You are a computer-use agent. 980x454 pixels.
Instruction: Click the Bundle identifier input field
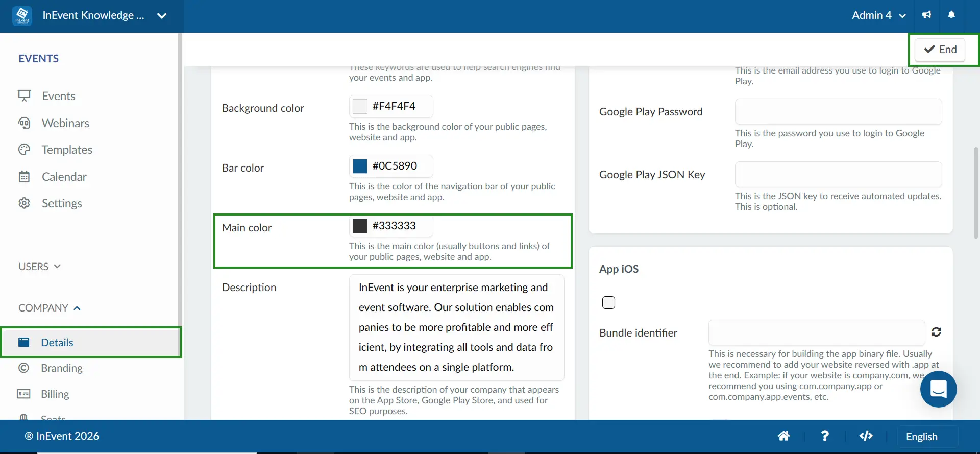[x=816, y=332]
